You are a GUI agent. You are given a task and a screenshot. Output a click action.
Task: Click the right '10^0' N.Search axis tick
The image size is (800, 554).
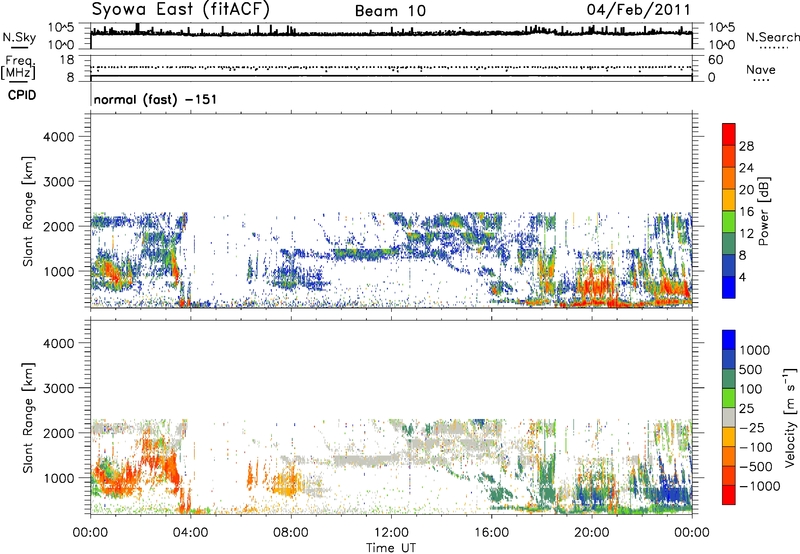(x=722, y=45)
